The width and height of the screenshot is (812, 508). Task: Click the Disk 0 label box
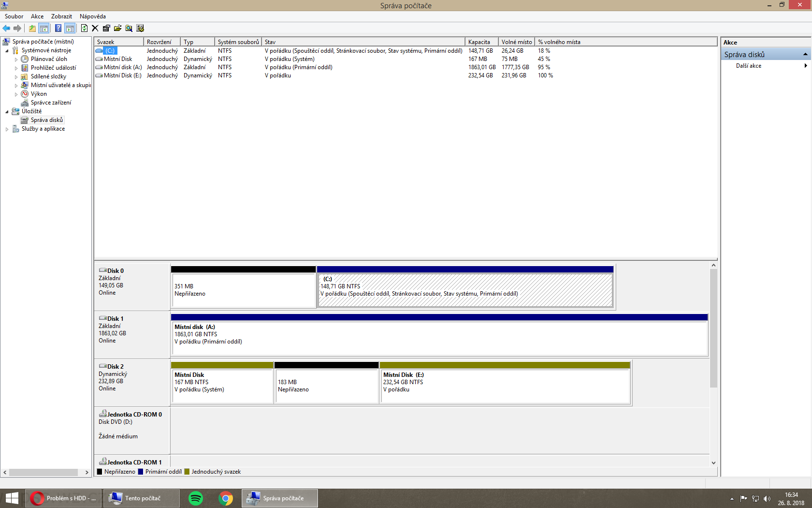click(x=132, y=287)
